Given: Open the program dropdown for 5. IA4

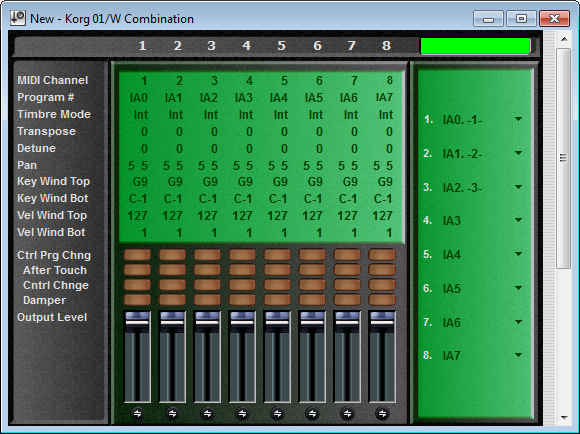Looking at the screenshot, I should pyautogui.click(x=518, y=254).
